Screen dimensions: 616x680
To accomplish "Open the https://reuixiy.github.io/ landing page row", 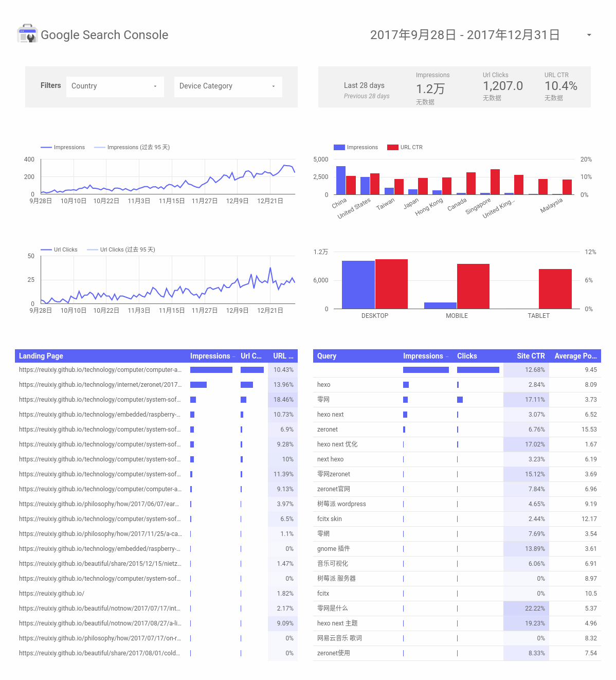I will (x=156, y=594).
